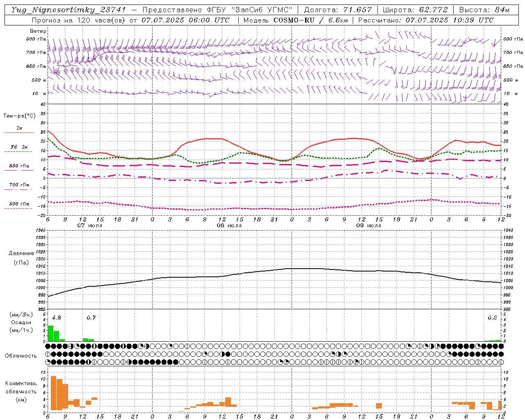This screenshot has height=420, width=525.
Task: Click the 07 июля date label
Action: [x=90, y=226]
